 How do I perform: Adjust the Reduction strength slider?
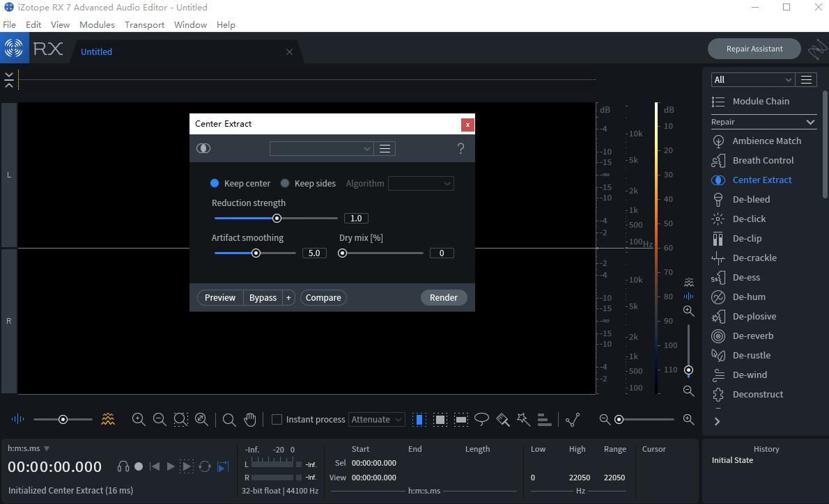(x=277, y=218)
